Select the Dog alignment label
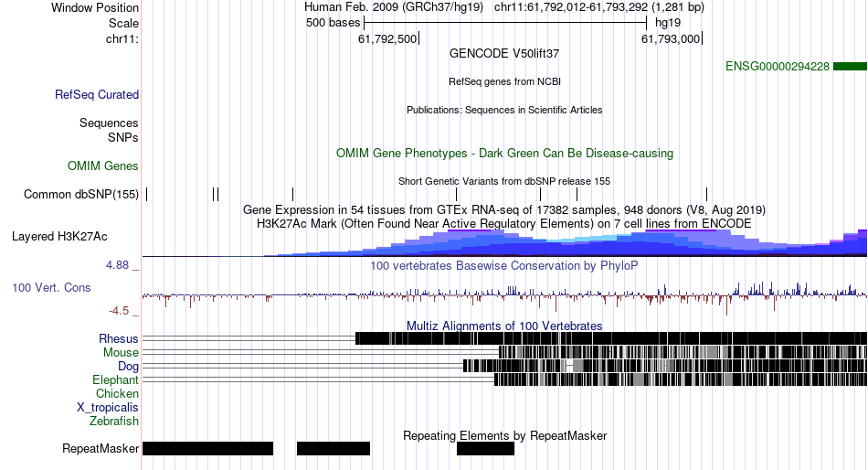Screen dimensions: 868x470 coord(128,366)
